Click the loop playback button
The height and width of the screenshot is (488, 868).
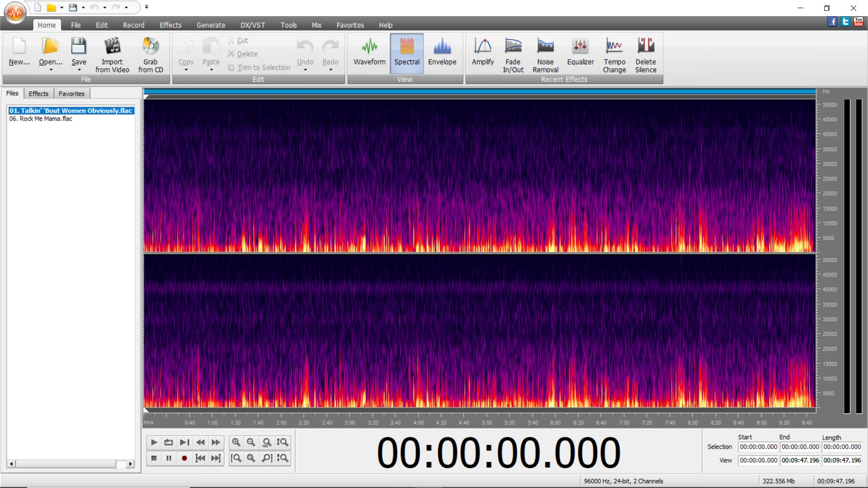(x=169, y=442)
